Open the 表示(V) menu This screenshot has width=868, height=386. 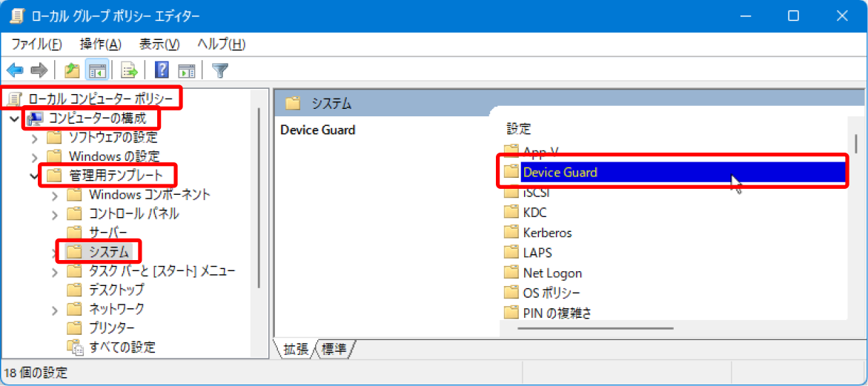coord(159,44)
